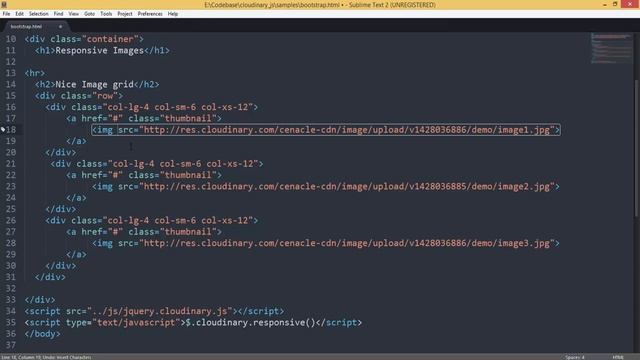Screen dimensions: 640x360
Task: Open the Find menu
Action: coord(58,14)
